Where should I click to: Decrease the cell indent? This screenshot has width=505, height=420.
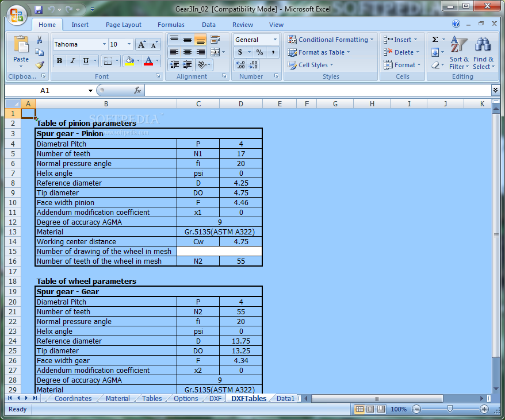[174, 65]
